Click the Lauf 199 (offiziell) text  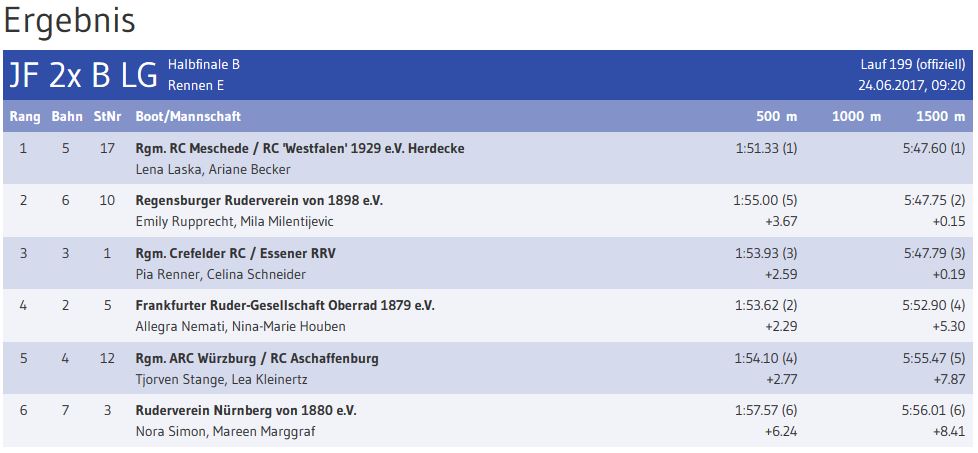coord(912,65)
